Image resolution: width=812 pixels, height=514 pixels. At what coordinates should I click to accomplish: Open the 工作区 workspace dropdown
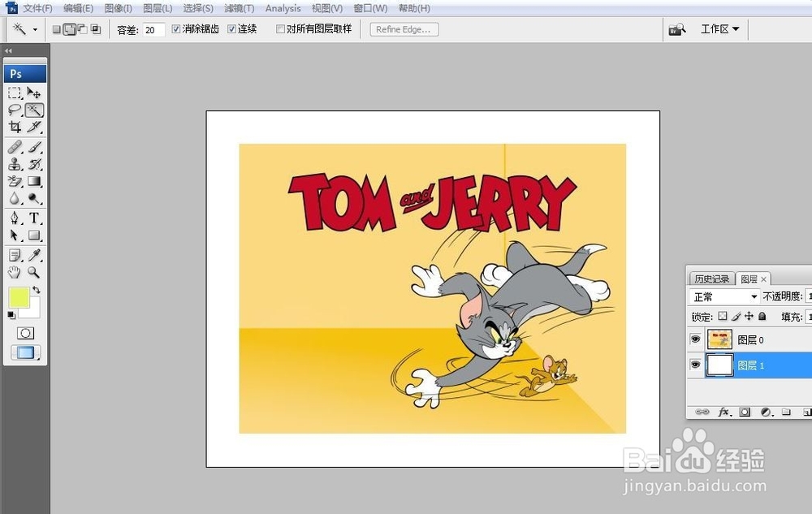[719, 29]
